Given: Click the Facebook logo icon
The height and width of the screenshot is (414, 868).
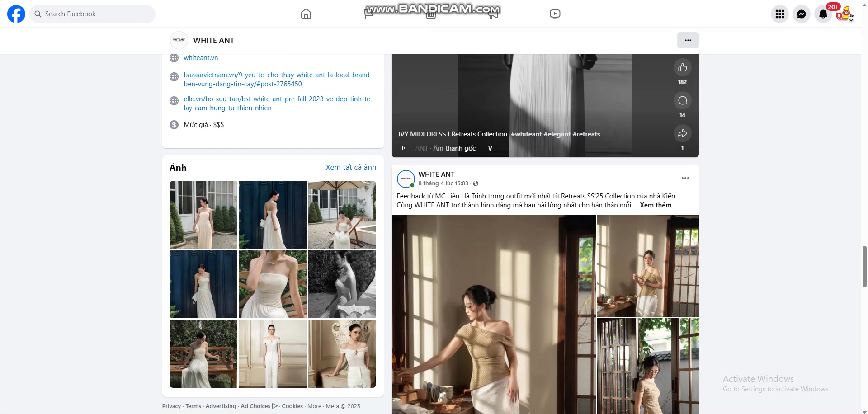Looking at the screenshot, I should point(16,14).
